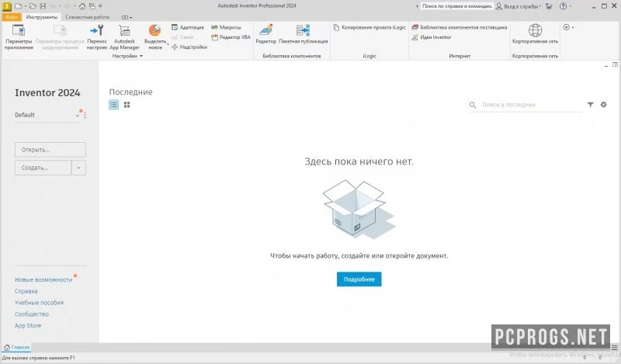Open Идеи Inventor link
The width and height of the screenshot is (621, 364).
tap(432, 37)
